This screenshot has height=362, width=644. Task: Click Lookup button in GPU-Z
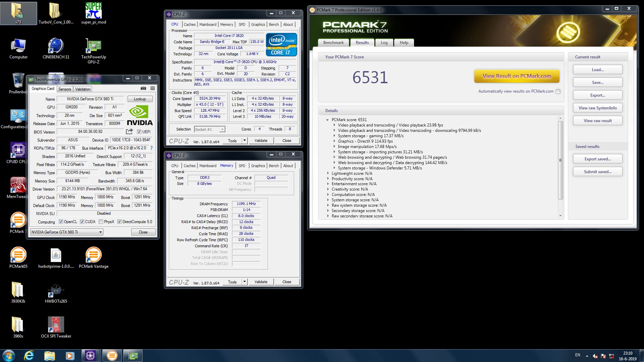click(x=140, y=99)
